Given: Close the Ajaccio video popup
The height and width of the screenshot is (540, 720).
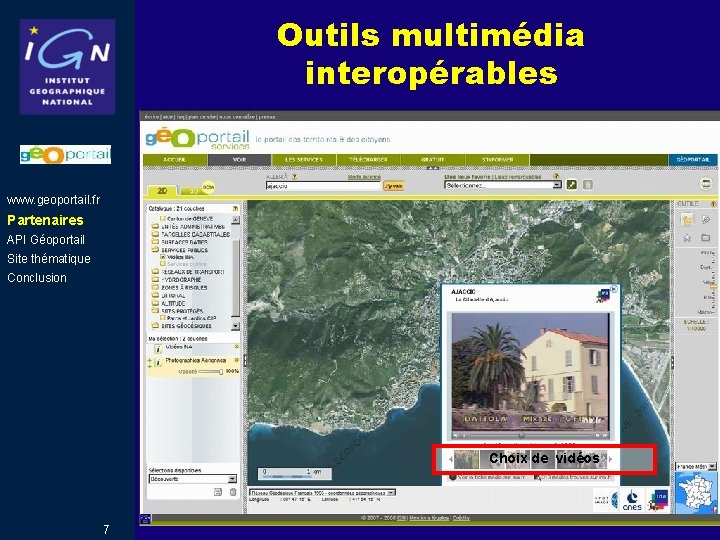Looking at the screenshot, I should pos(614,289).
